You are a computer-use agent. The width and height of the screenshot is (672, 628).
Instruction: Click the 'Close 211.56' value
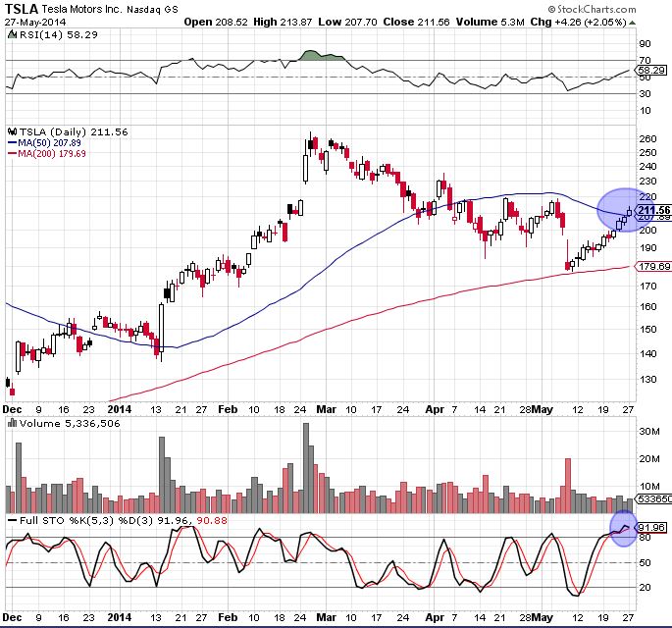(416, 22)
